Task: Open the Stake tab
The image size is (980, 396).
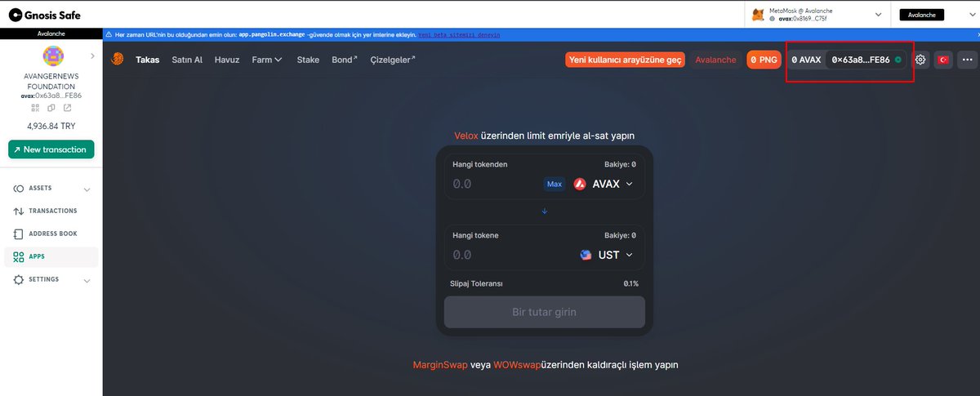Action: coord(308,60)
